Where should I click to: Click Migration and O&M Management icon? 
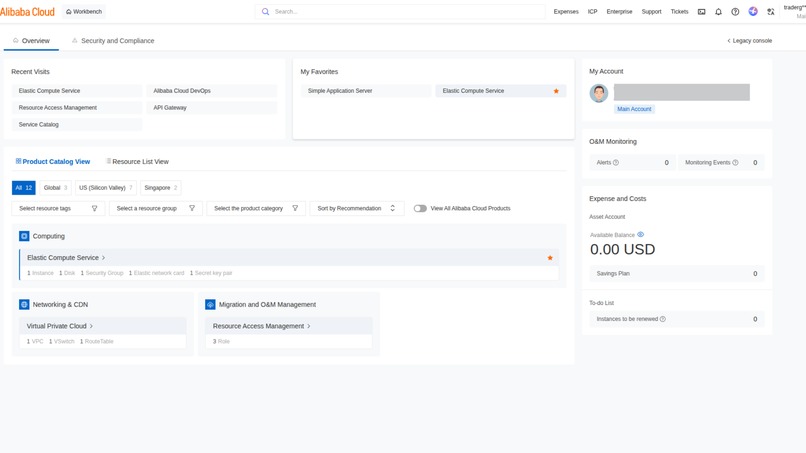tap(210, 304)
